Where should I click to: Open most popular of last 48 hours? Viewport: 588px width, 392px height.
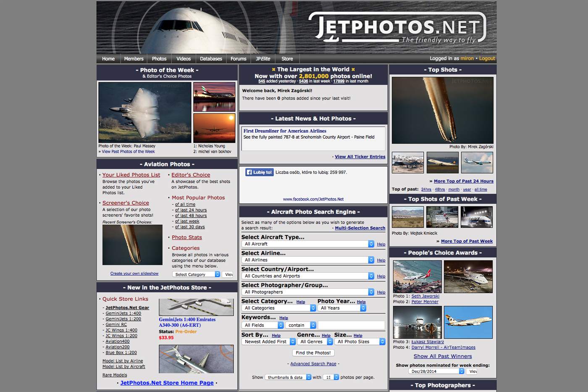pos(191,216)
